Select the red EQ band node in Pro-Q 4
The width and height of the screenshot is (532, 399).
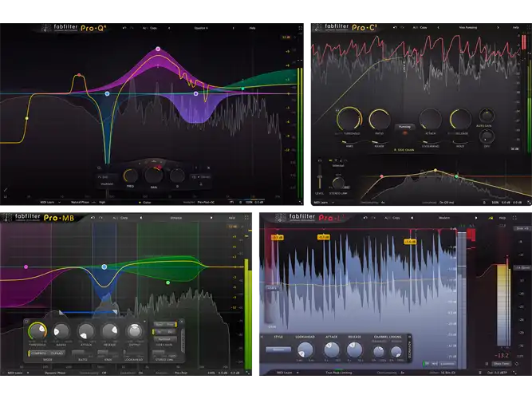pos(79,75)
